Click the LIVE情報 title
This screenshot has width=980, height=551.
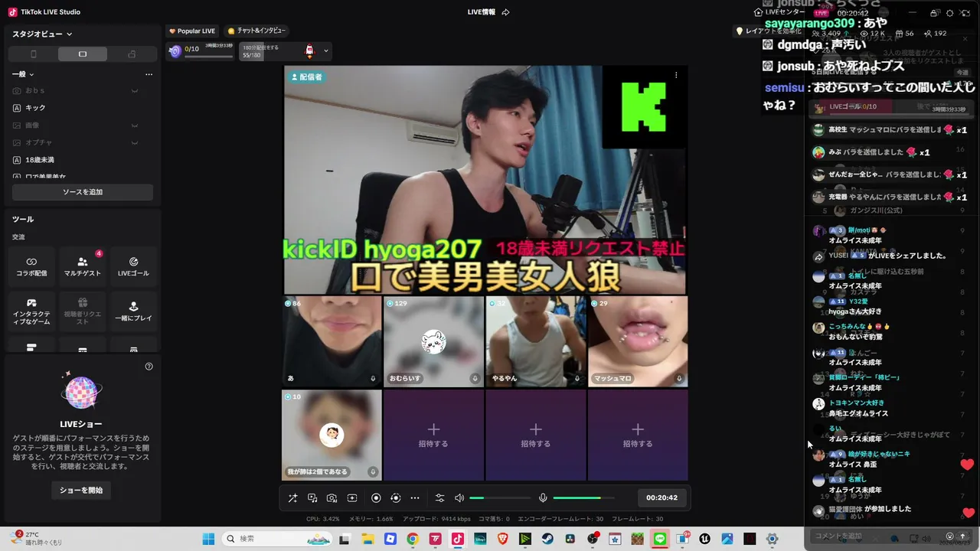tap(482, 12)
